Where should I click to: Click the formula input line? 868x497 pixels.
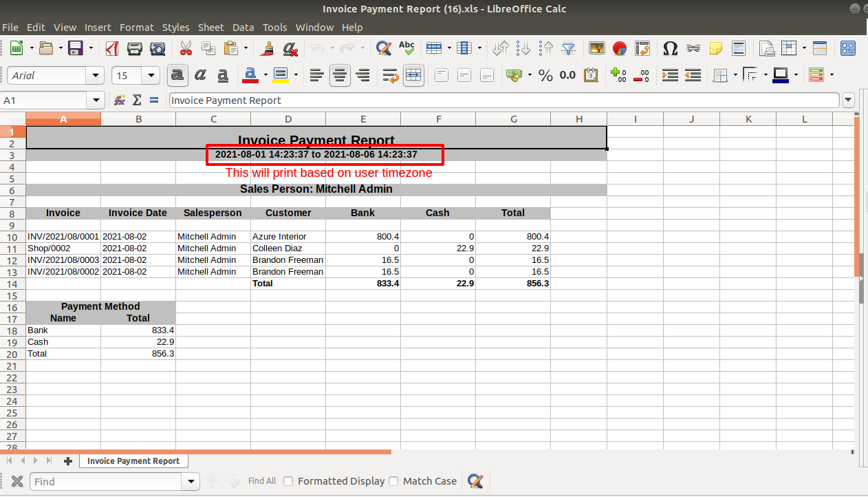tap(504, 101)
